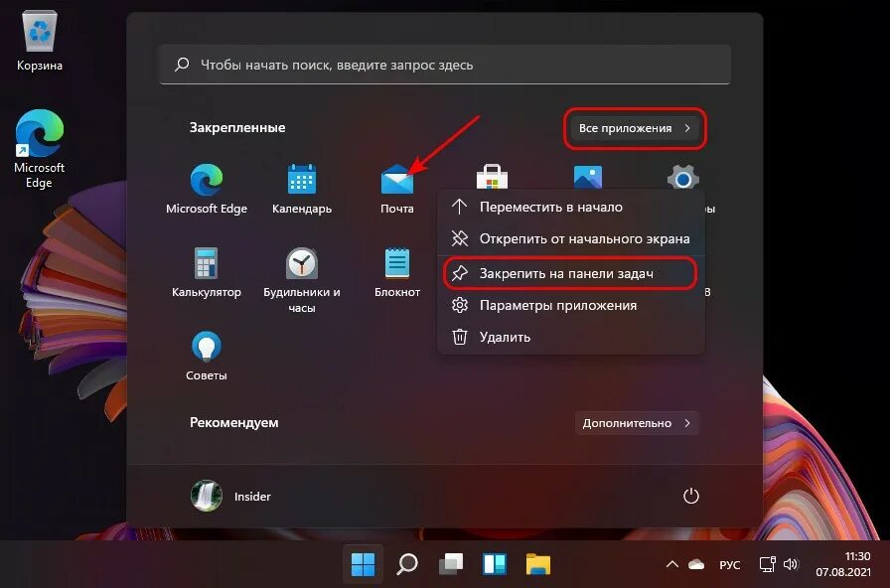Open the network tray icon
The image size is (890, 588).
tap(768, 564)
